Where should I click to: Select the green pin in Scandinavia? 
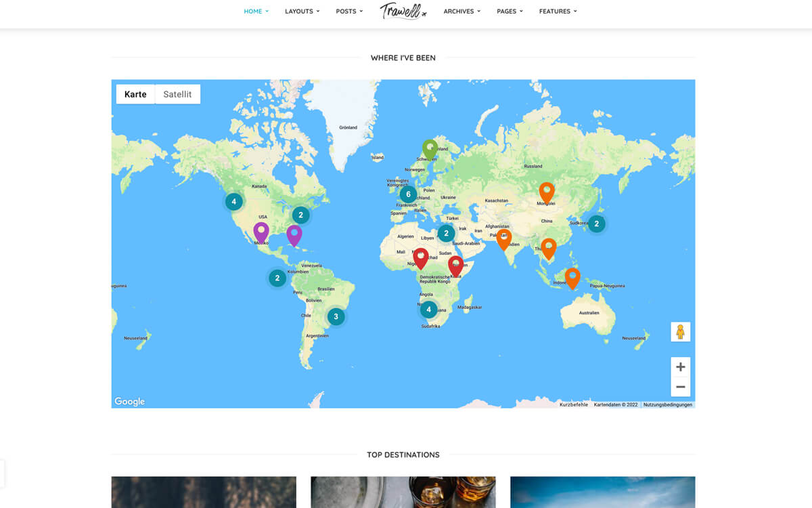tap(430, 150)
